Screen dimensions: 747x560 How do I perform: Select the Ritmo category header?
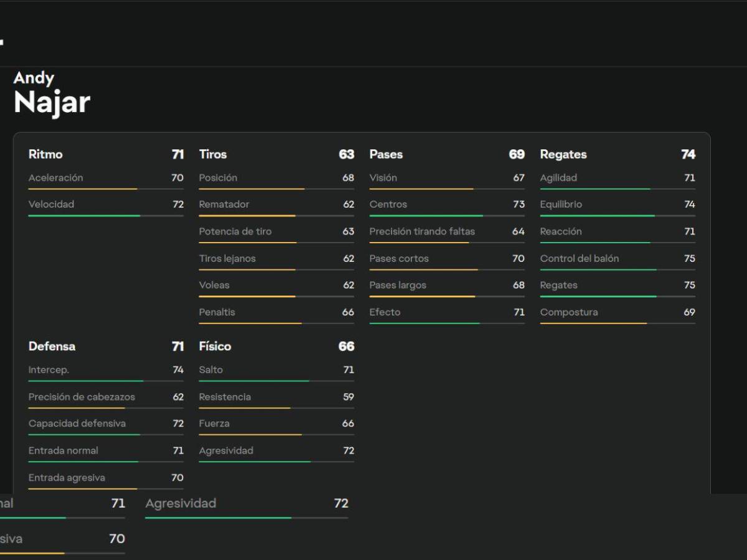[45, 154]
